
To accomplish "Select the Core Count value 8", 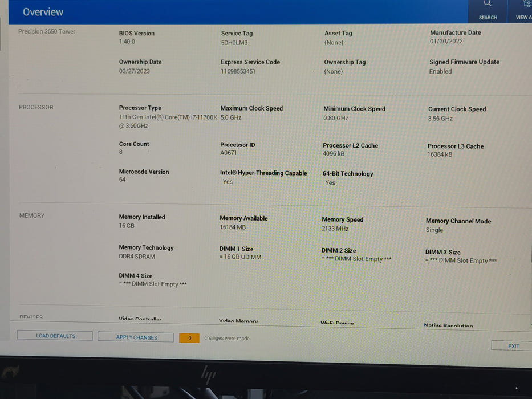I will click(121, 152).
